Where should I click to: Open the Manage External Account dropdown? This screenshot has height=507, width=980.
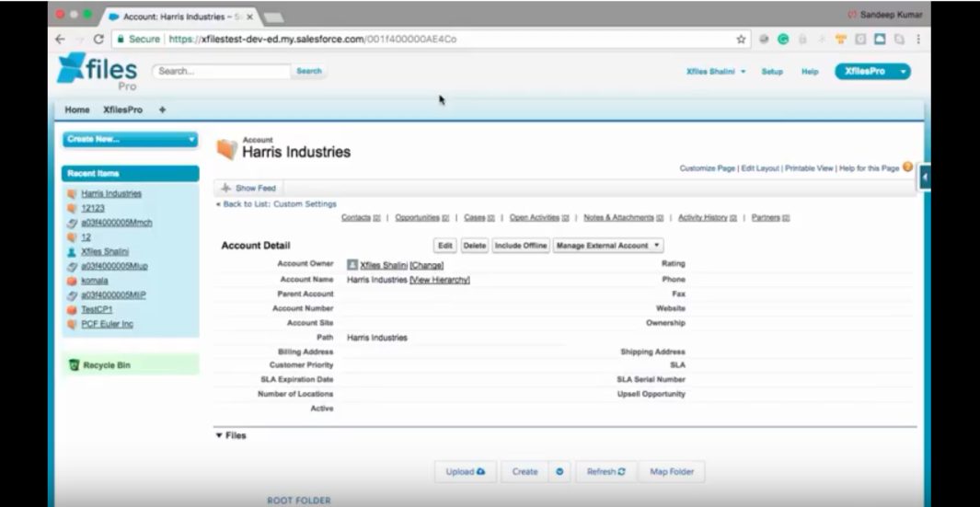(x=607, y=246)
